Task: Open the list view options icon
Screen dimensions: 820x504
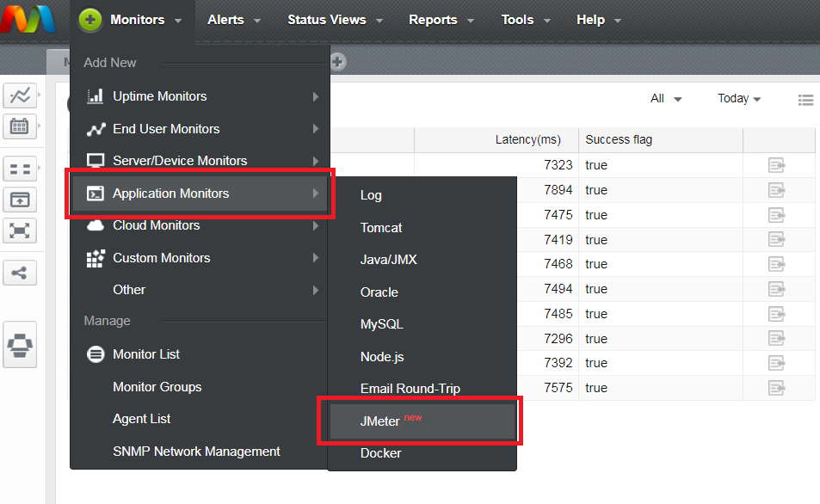Action: click(x=805, y=100)
